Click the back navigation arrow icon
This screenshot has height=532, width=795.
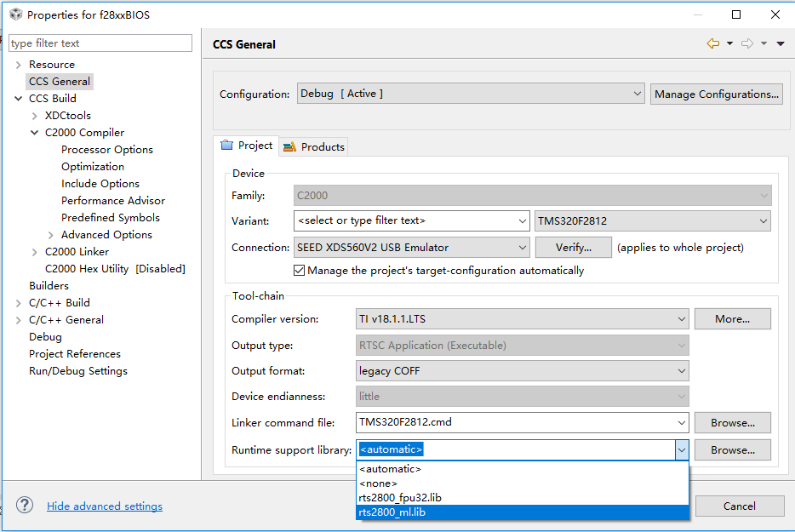(712, 43)
